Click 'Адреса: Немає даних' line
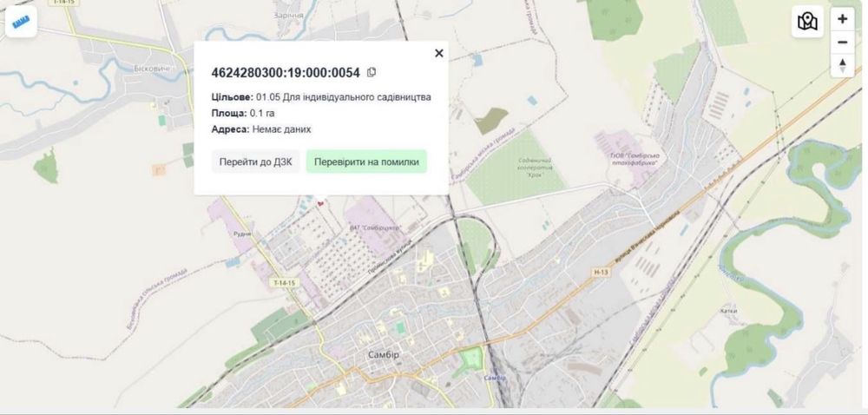 click(261, 129)
